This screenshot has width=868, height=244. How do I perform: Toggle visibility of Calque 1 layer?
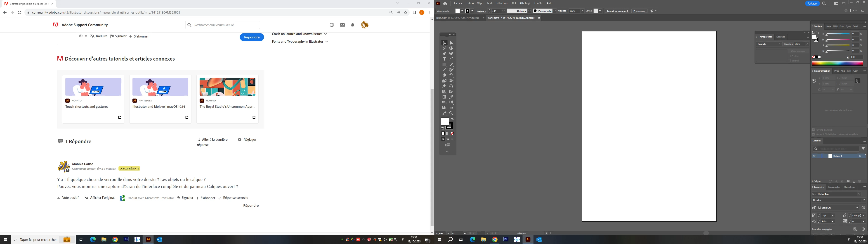pyautogui.click(x=814, y=156)
